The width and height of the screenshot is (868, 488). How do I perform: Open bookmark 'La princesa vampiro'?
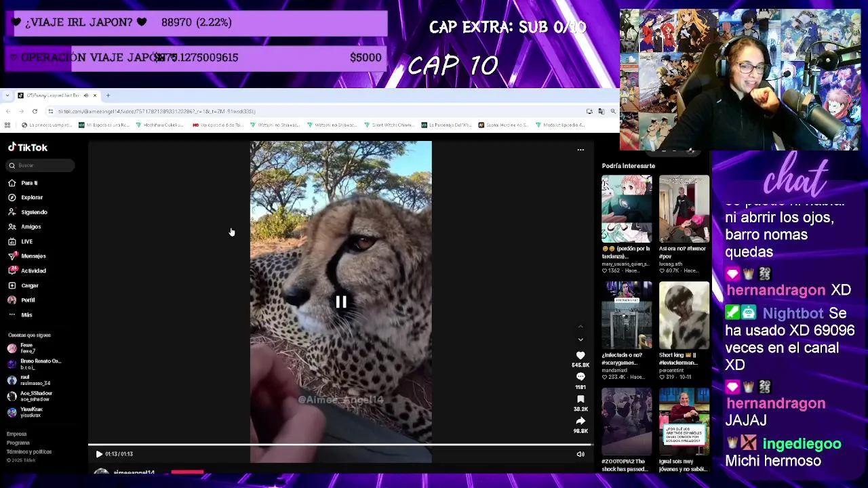tap(47, 125)
